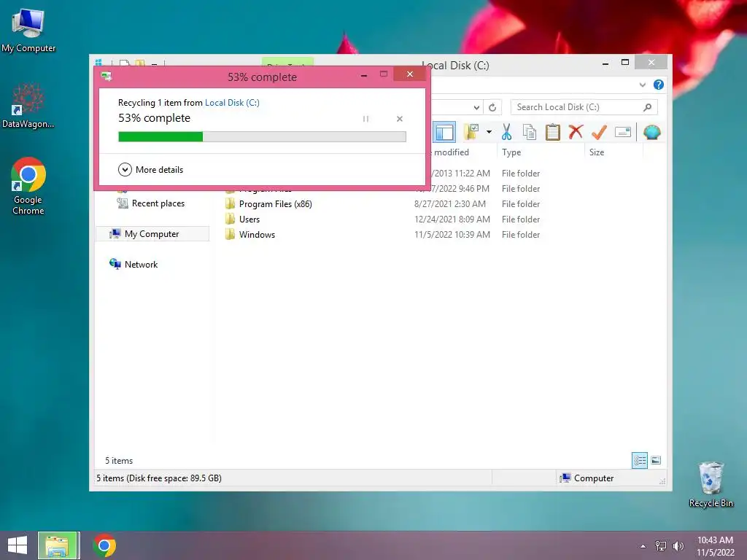Click the progress dialog title bar icon
This screenshot has width=747, height=560.
click(107, 77)
